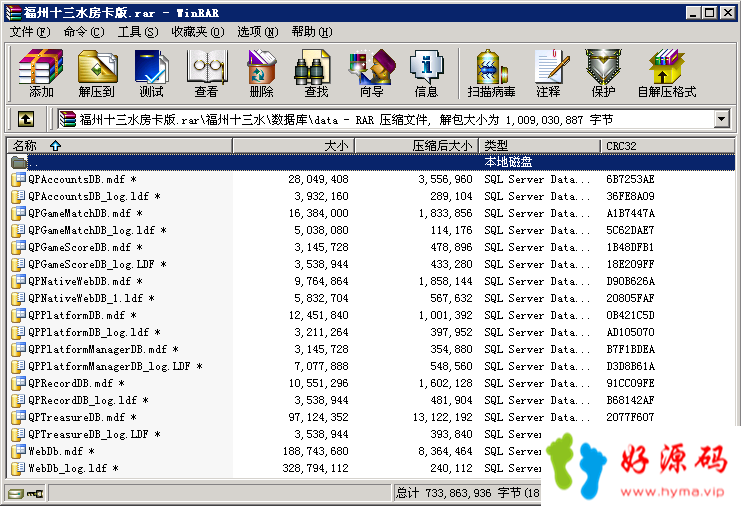Viewport: 741px width, 506px height.
Task: Click CRC32 value 6B7253AE
Action: pos(630,179)
